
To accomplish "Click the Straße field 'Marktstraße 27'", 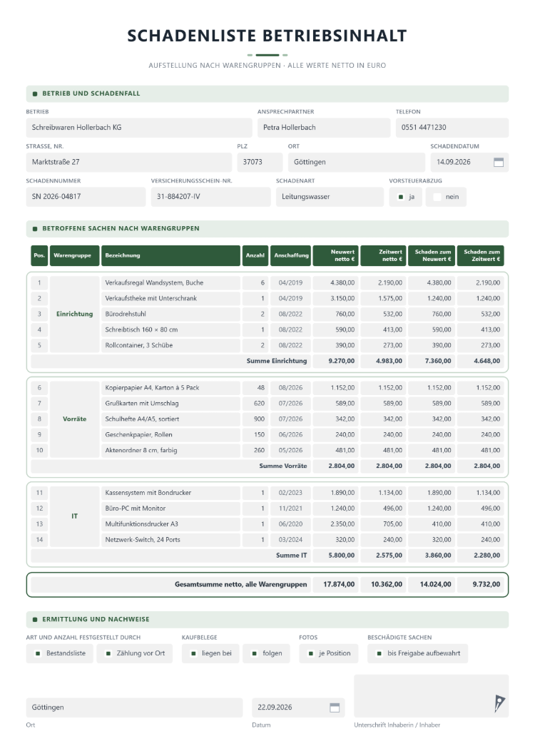I will [x=129, y=163].
